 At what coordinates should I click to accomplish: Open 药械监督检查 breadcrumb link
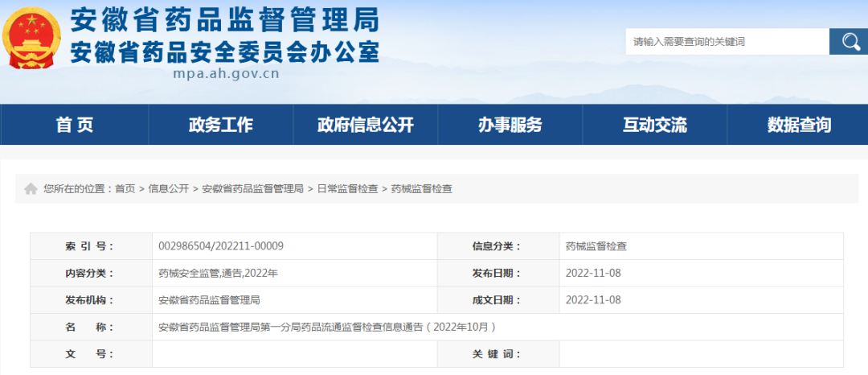coord(422,189)
